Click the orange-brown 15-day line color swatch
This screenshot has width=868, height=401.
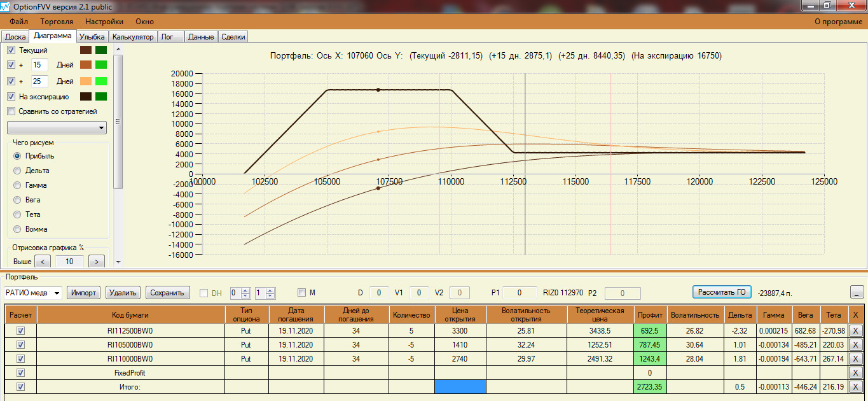pyautogui.click(x=86, y=65)
